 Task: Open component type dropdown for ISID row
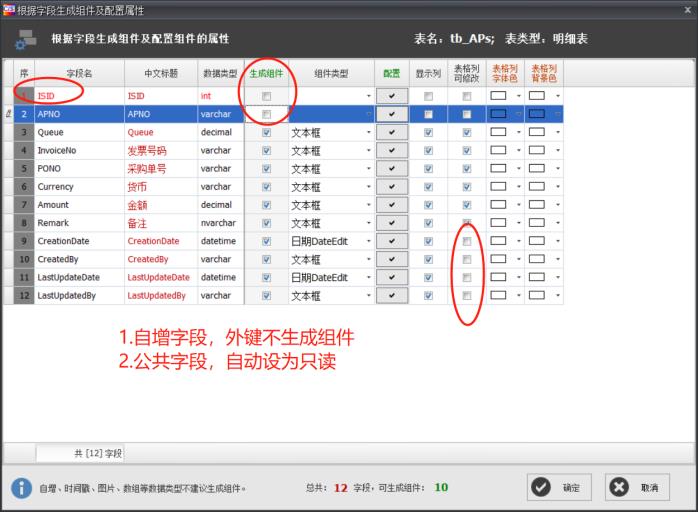369,96
